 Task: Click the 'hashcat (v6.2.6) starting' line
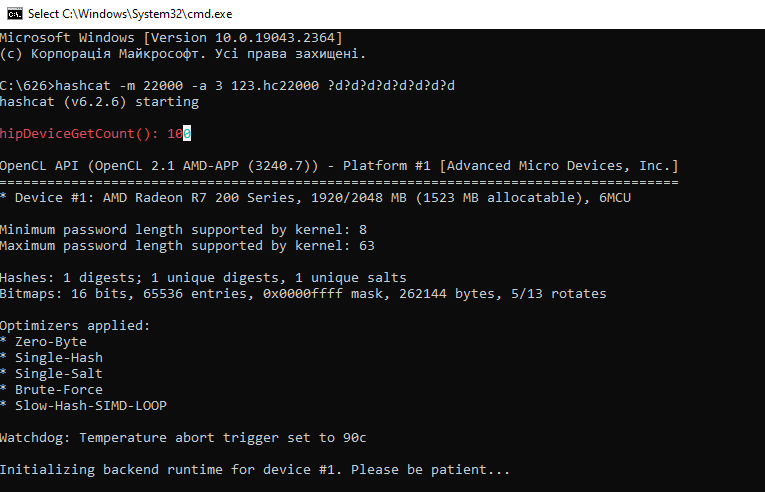pos(100,102)
